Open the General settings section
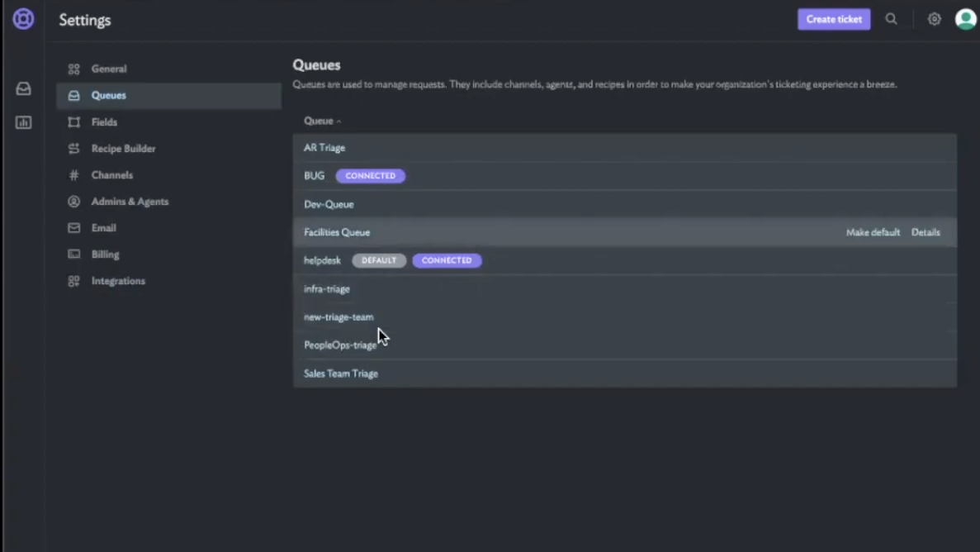The width and height of the screenshot is (980, 552). [109, 69]
